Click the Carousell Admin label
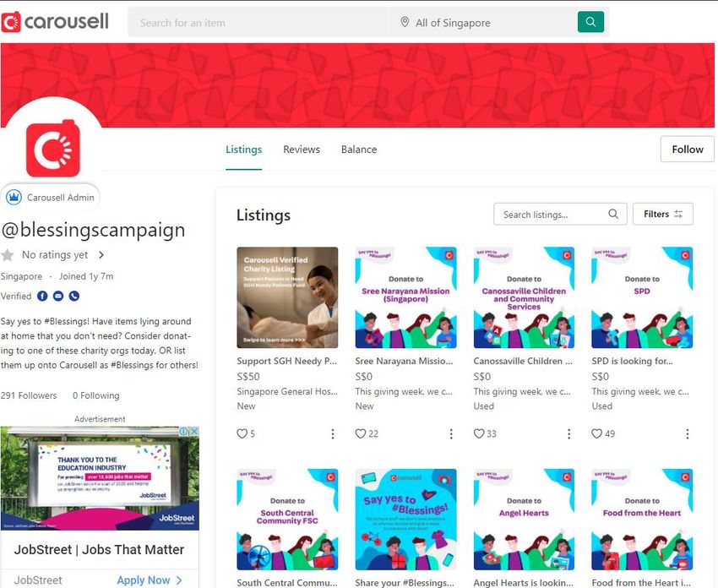 tap(61, 198)
